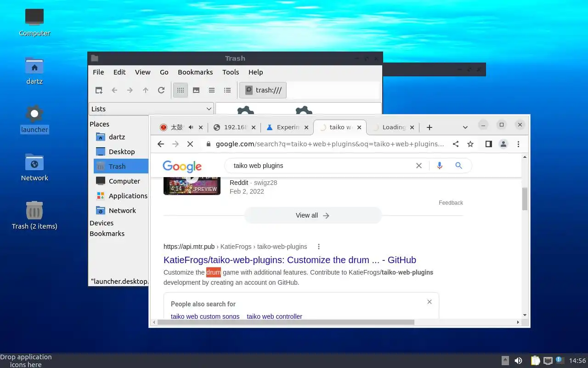Select Desktop in Places sidebar

(x=121, y=151)
